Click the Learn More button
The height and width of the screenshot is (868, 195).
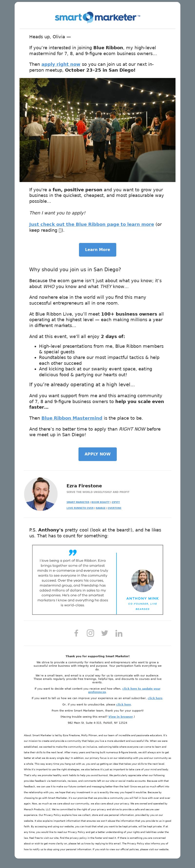pos(97,250)
